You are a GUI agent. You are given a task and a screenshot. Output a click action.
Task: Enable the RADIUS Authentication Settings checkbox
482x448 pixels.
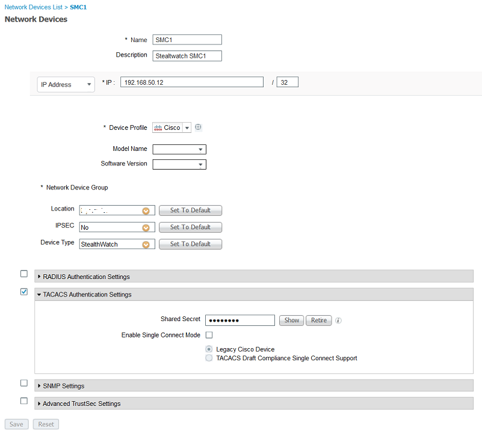24,274
